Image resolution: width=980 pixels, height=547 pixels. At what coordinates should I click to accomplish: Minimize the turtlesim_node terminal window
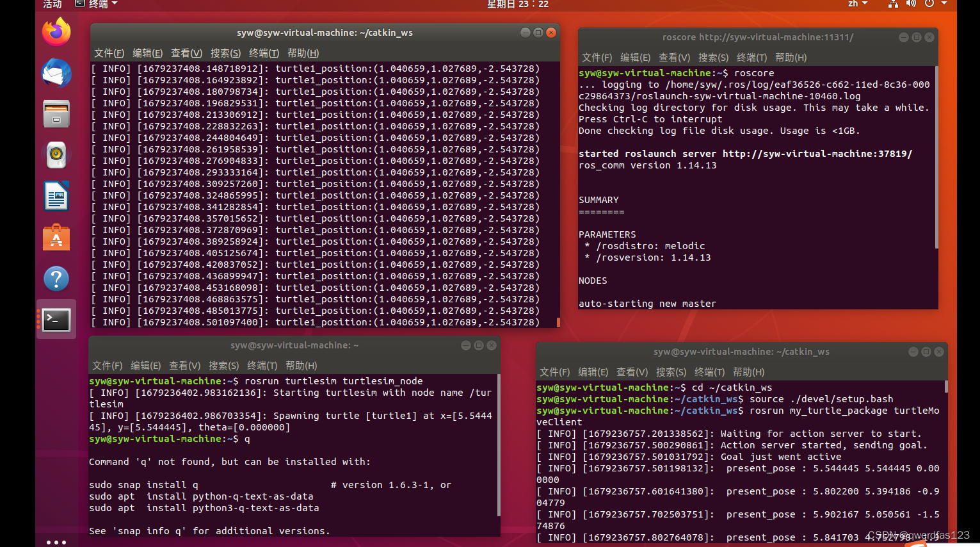[x=466, y=345]
